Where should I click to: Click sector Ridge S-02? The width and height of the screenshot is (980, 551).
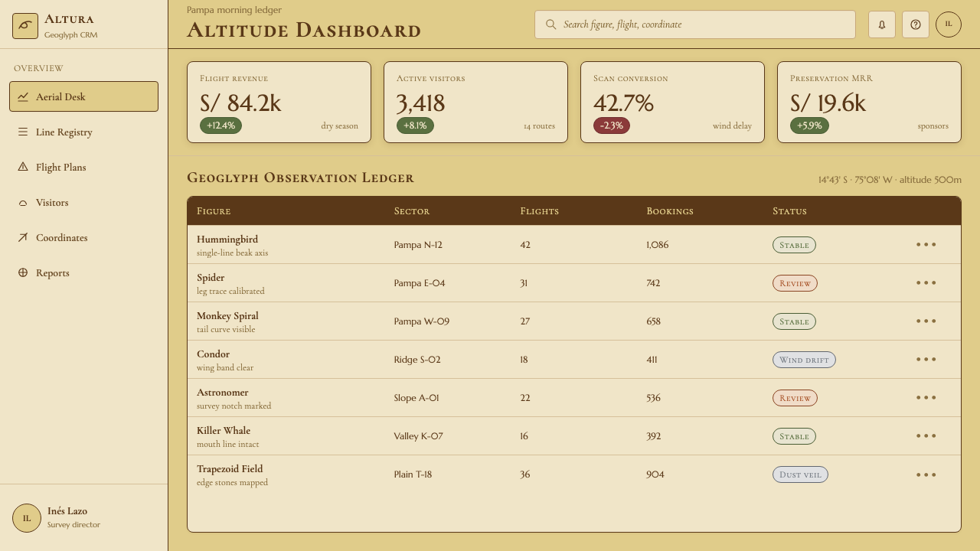[417, 360]
